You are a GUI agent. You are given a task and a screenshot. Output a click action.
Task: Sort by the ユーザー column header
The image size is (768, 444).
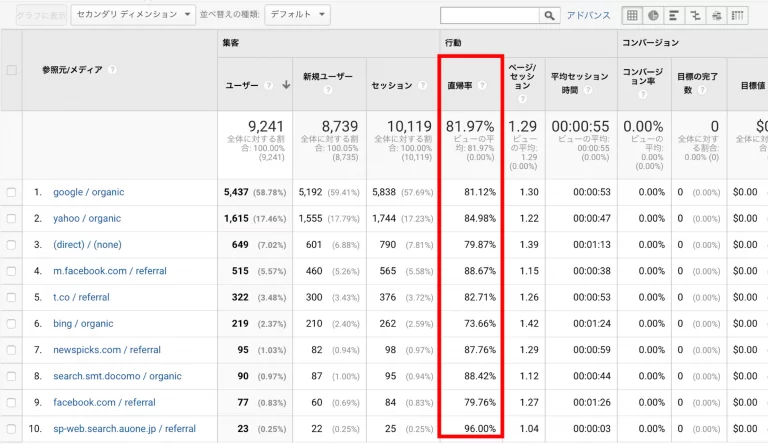point(241,85)
